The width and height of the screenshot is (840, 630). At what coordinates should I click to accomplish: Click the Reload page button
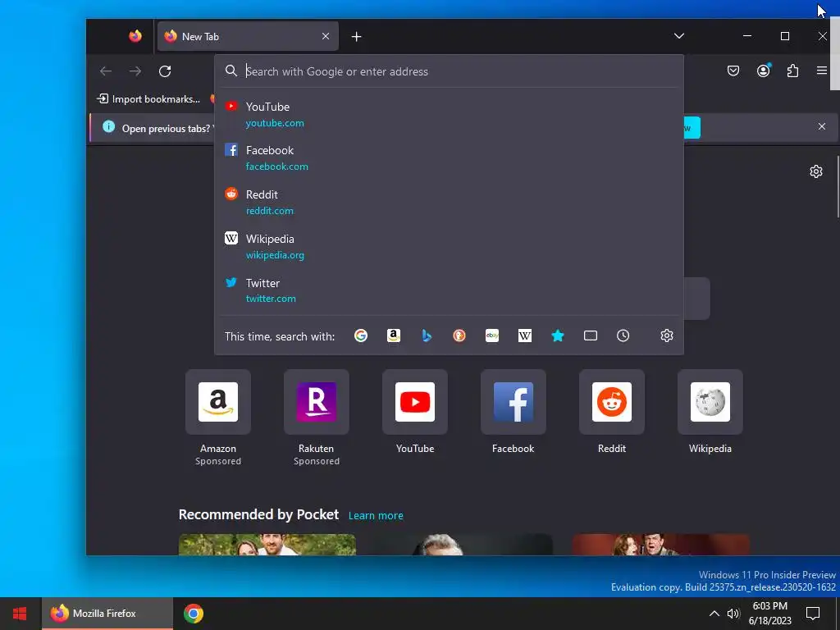[x=165, y=71]
